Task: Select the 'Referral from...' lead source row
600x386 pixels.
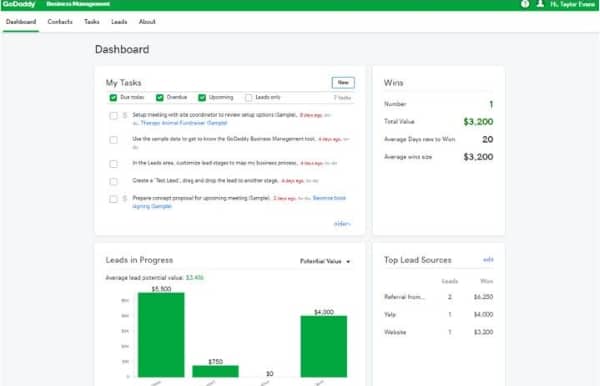Action: (x=439, y=297)
